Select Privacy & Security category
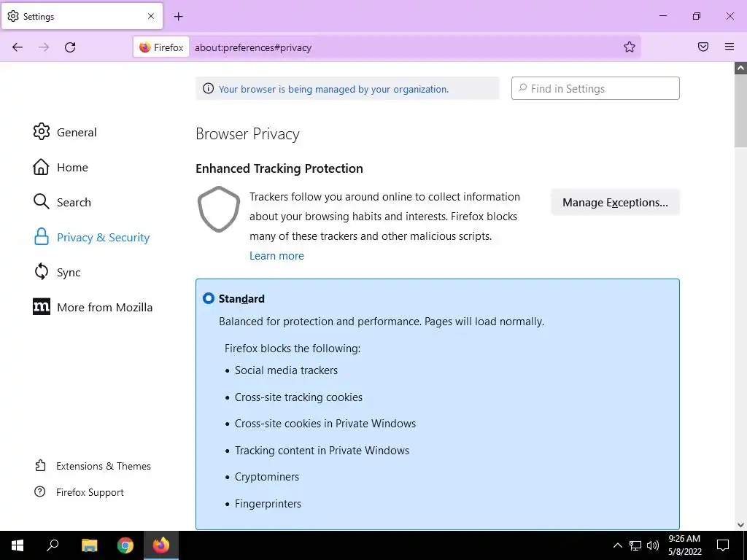Screen dimensions: 747x560 [91, 237]
